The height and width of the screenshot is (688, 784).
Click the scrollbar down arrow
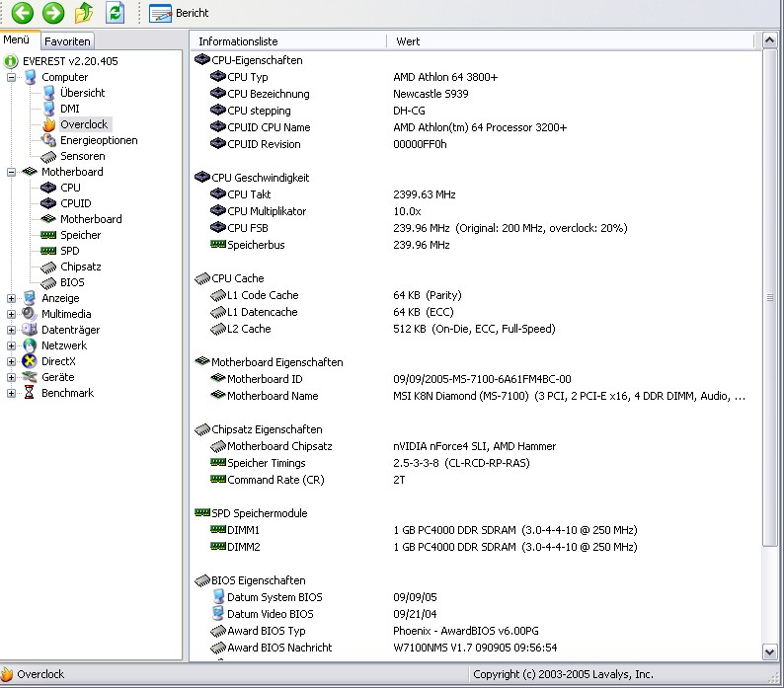click(x=769, y=652)
